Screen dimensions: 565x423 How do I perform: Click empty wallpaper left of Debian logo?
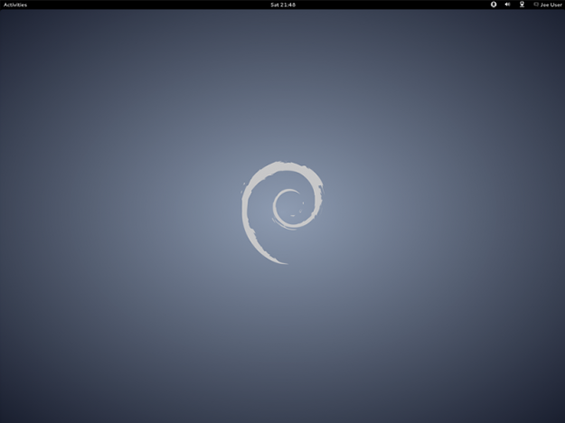point(119,213)
